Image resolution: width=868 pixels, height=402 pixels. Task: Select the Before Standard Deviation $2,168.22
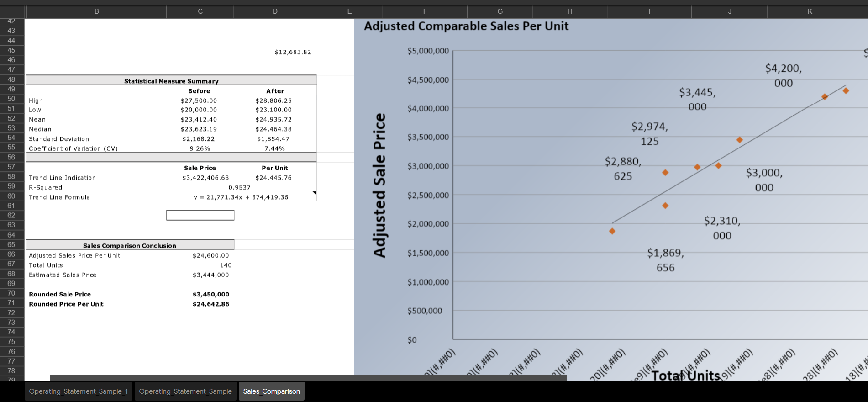[x=199, y=139]
